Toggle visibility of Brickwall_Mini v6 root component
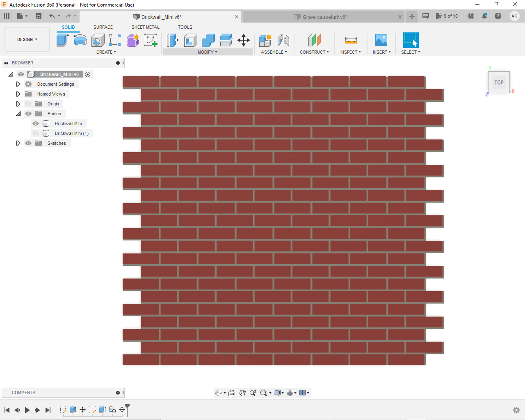The width and height of the screenshot is (525, 420). 21,74
